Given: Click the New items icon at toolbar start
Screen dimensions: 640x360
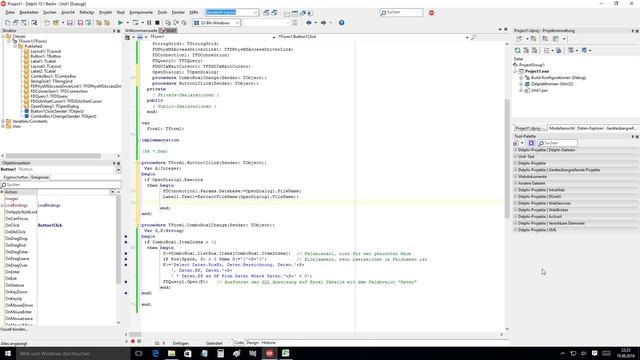Looking at the screenshot, I should point(7,23).
